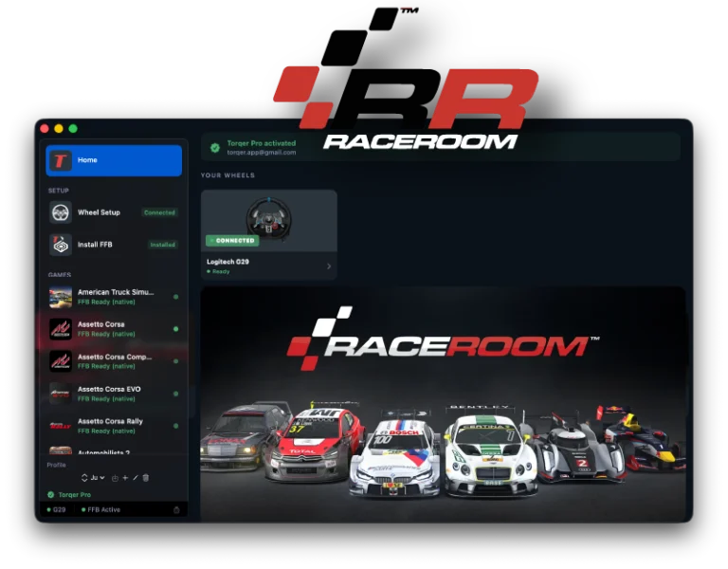Click green status dot for Assetto Corsa EVO
Image resolution: width=728 pixels, height=569 pixels.
tap(176, 394)
